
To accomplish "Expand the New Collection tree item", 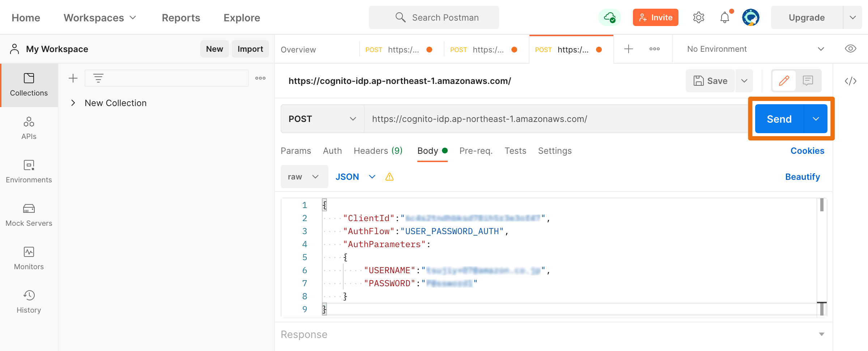I will (x=73, y=103).
